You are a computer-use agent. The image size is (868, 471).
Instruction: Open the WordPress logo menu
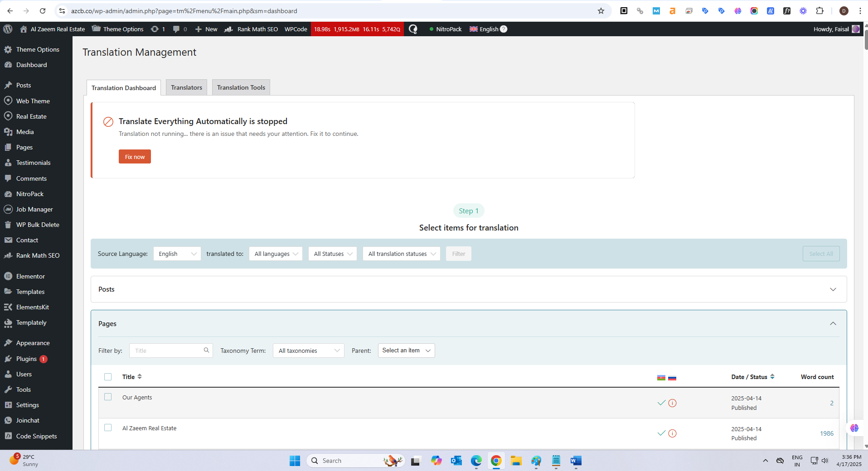click(8, 29)
